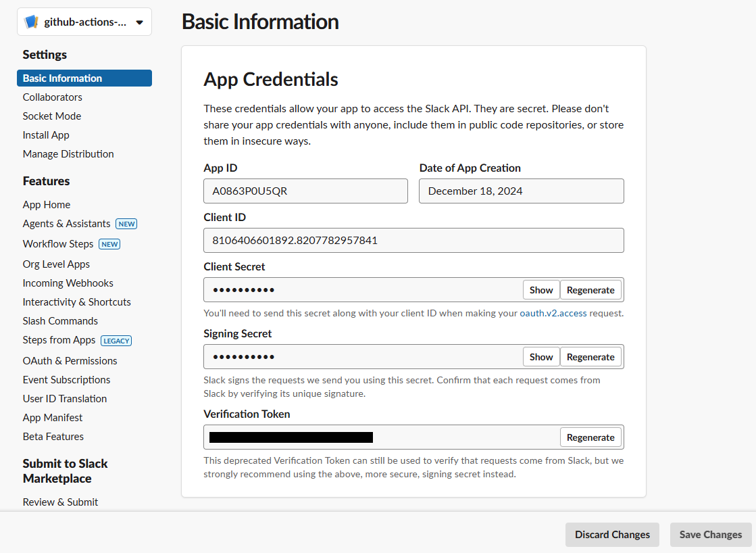Click the github-actions app logo icon
Image resolution: width=756 pixels, height=553 pixels.
pos(31,22)
